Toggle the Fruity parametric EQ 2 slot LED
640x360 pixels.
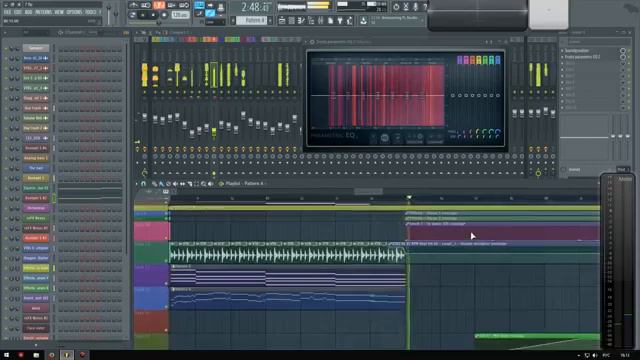tap(629, 57)
